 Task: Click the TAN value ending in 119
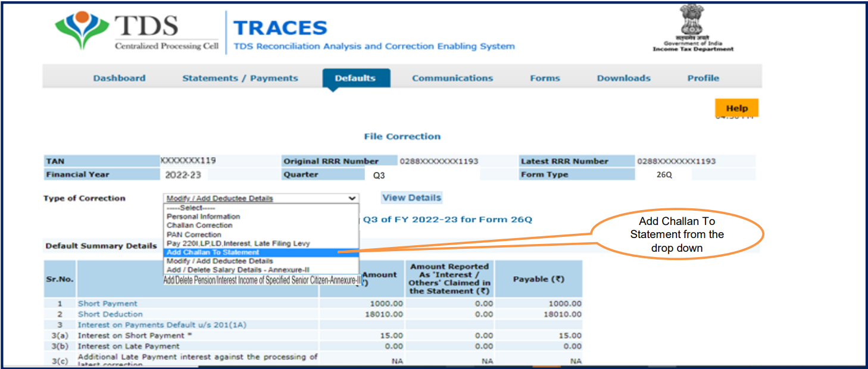tap(188, 161)
